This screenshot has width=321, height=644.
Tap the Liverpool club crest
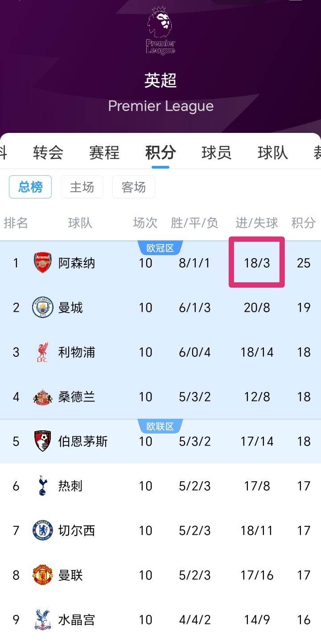43,352
